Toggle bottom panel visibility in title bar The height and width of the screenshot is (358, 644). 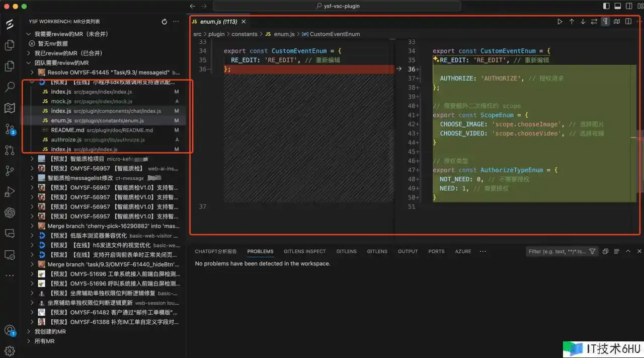[617, 6]
